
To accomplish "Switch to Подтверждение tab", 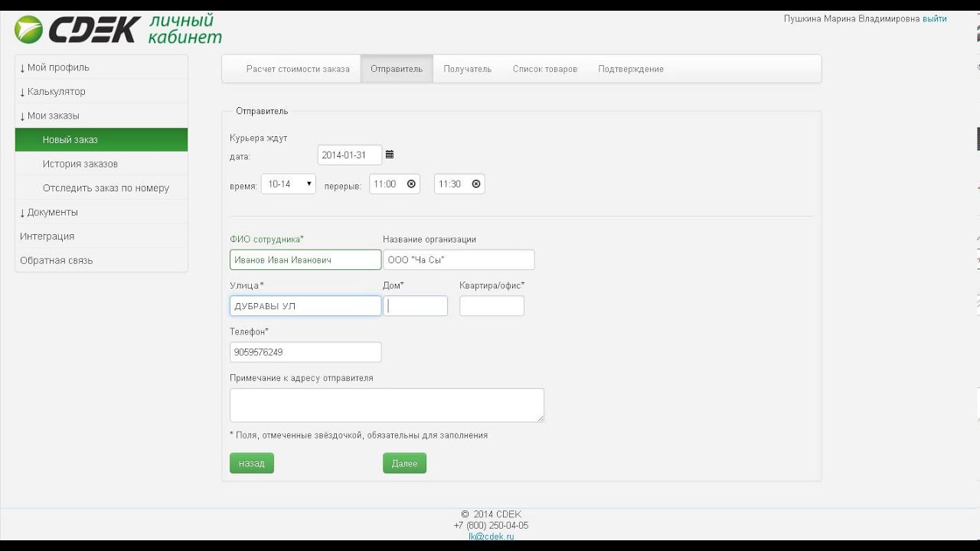I will [x=631, y=69].
